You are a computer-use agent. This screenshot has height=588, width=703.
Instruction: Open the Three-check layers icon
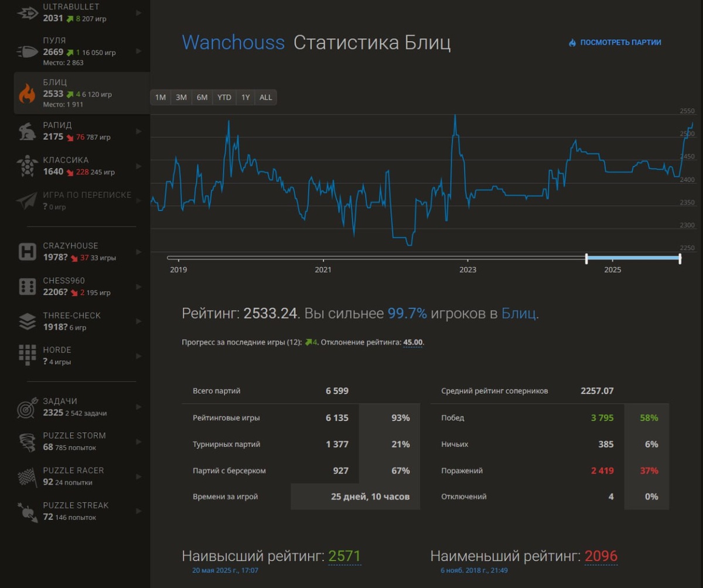click(27, 321)
